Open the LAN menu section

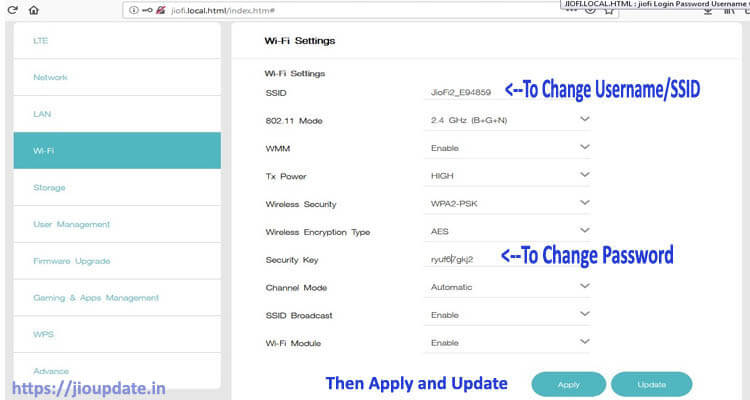(117, 114)
